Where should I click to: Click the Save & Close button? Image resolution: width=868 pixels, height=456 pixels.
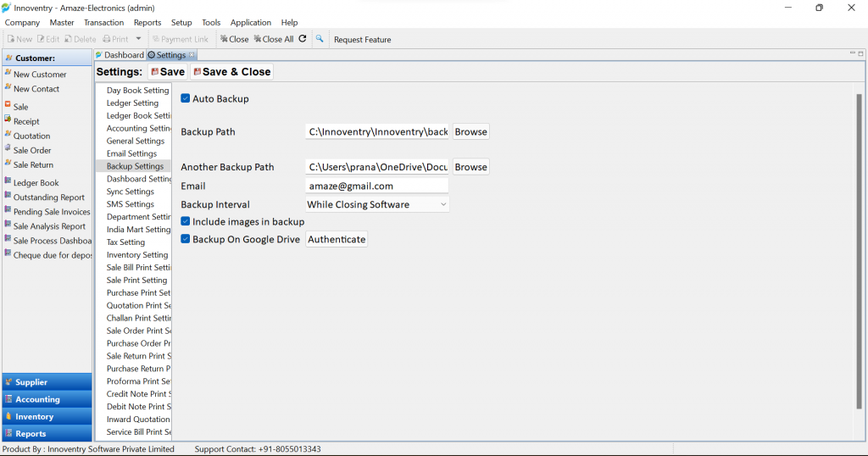[x=232, y=72]
